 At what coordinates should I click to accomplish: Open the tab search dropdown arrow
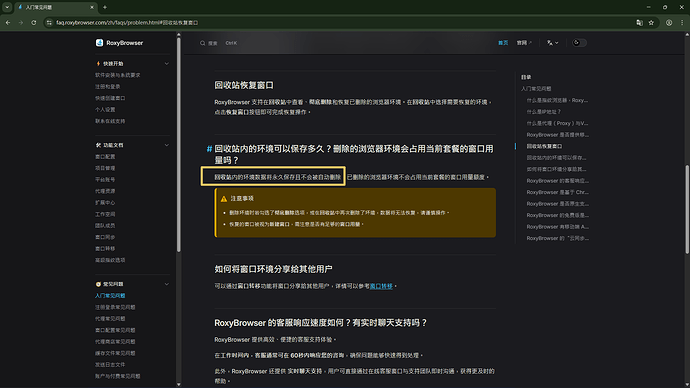coord(7,7)
